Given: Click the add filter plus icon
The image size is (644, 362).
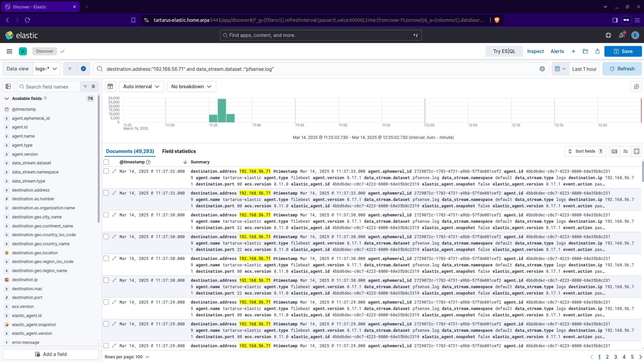Looking at the screenshot, I should point(83,69).
